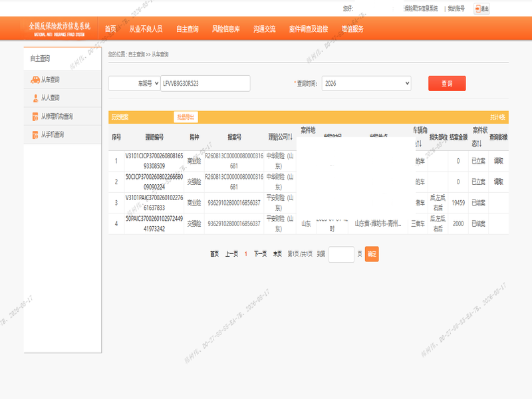Click 历史赔案 section title
This screenshot has width=532, height=399.
tap(120, 117)
